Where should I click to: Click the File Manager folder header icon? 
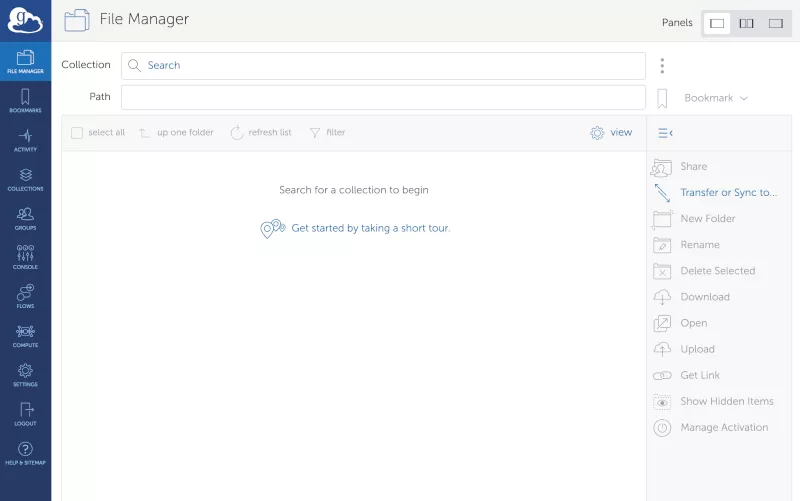coord(77,20)
